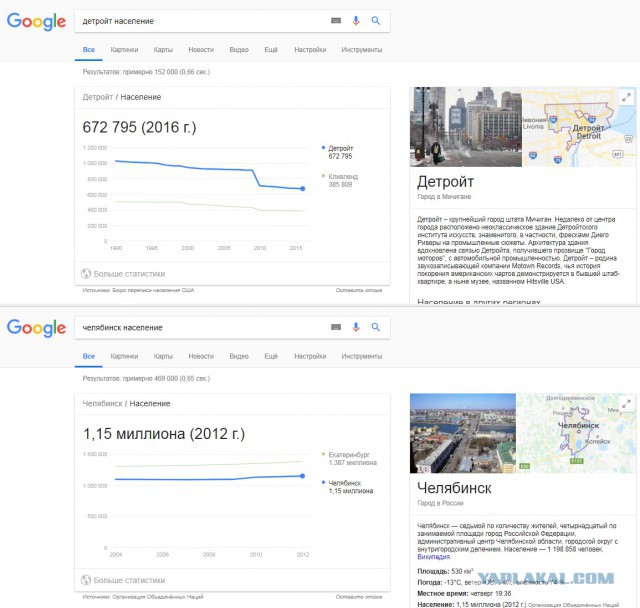Click the '672 795 (2016 г.)' population figure
The height and width of the screenshot is (608, 640).
click(139, 127)
